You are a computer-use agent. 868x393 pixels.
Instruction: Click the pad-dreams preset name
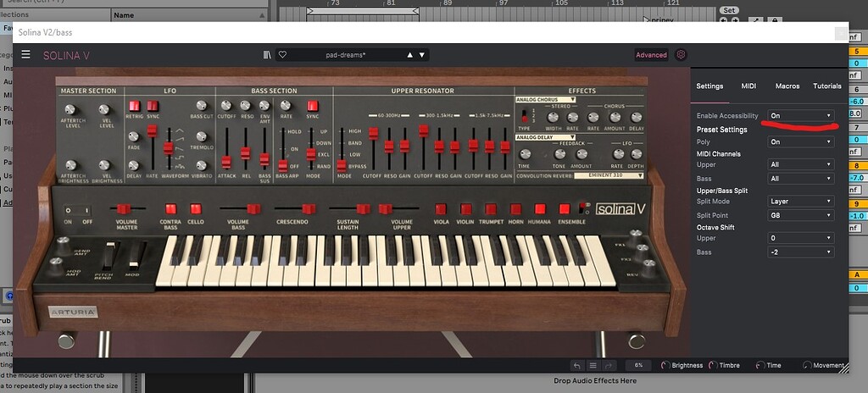pyautogui.click(x=346, y=55)
